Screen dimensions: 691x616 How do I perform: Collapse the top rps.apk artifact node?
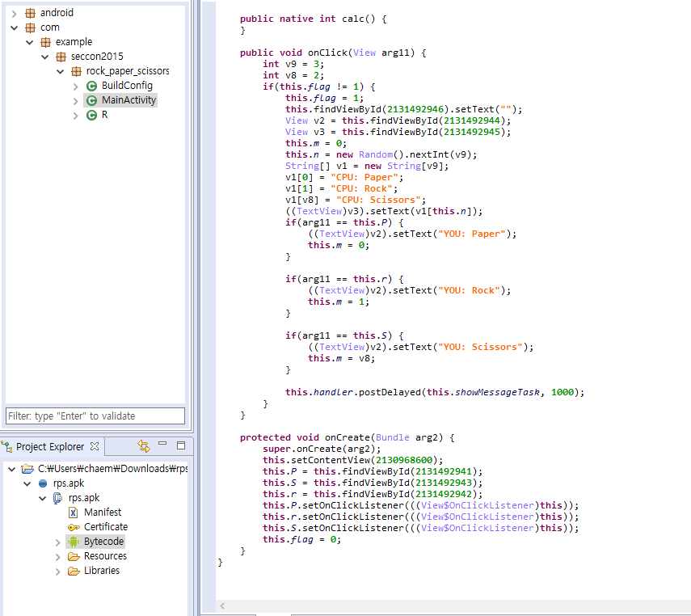point(27,483)
